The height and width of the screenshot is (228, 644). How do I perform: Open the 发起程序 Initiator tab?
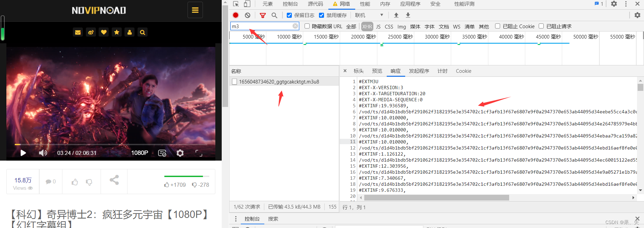[419, 71]
